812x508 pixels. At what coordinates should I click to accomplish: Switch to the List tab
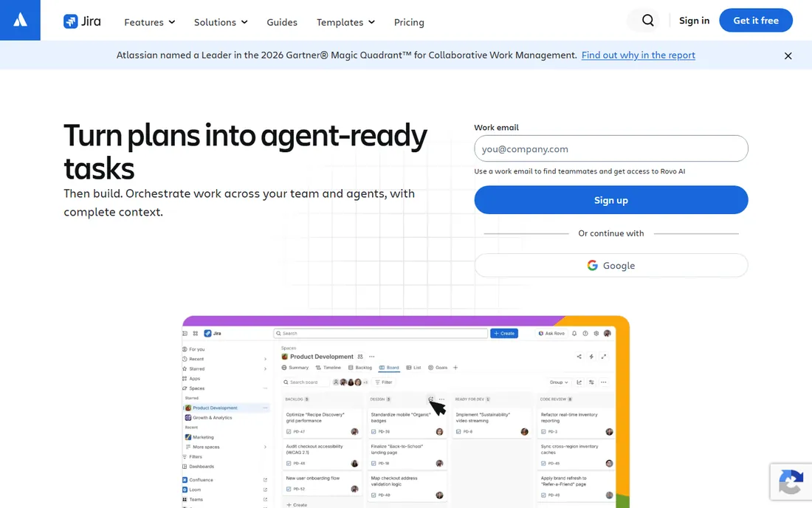click(x=414, y=368)
